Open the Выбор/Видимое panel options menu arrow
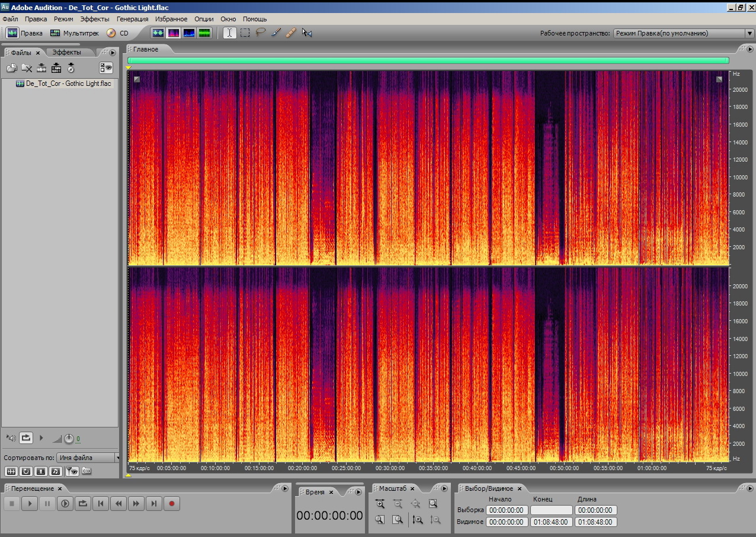Image resolution: width=756 pixels, height=537 pixels. tap(749, 488)
